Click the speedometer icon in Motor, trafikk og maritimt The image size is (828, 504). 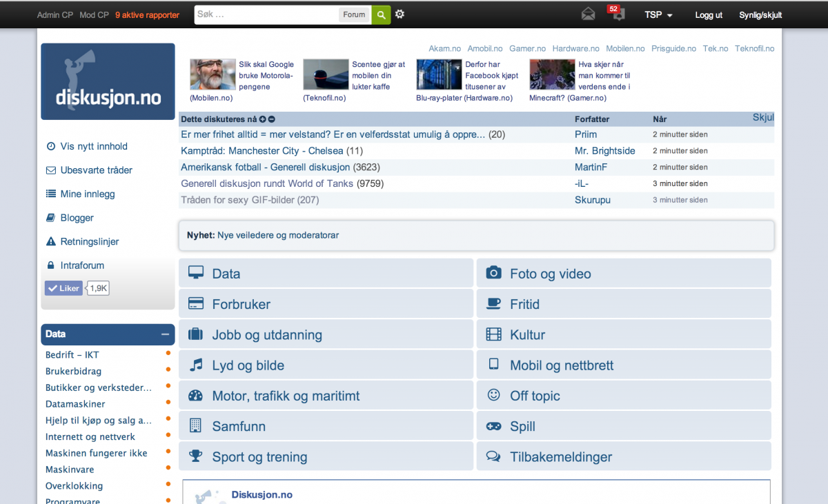[x=196, y=396]
